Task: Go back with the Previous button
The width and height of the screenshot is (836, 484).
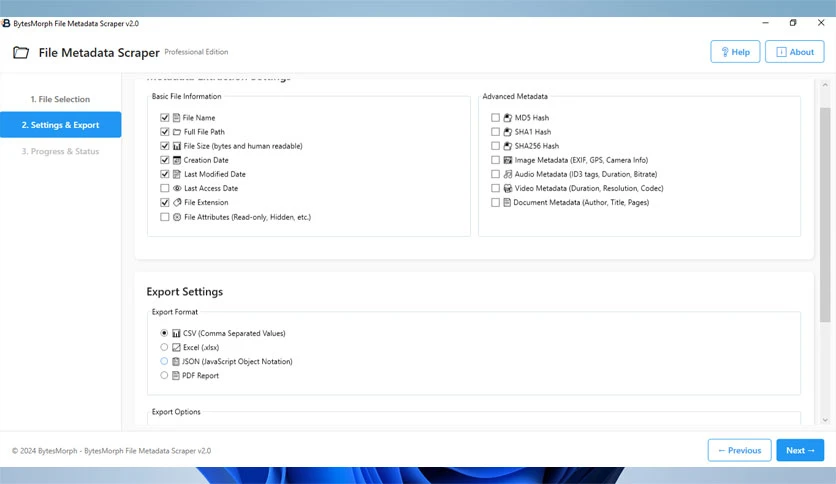Action: [x=739, y=450]
